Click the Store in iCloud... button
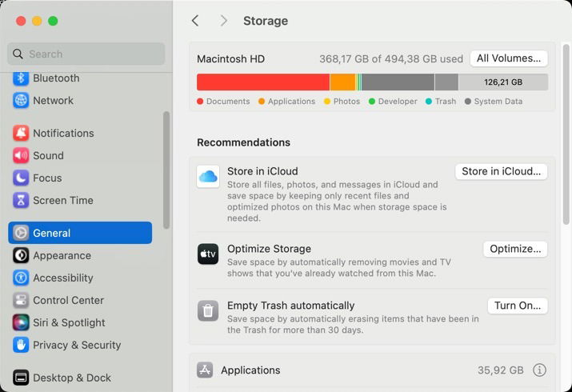The width and height of the screenshot is (572, 392). (502, 171)
